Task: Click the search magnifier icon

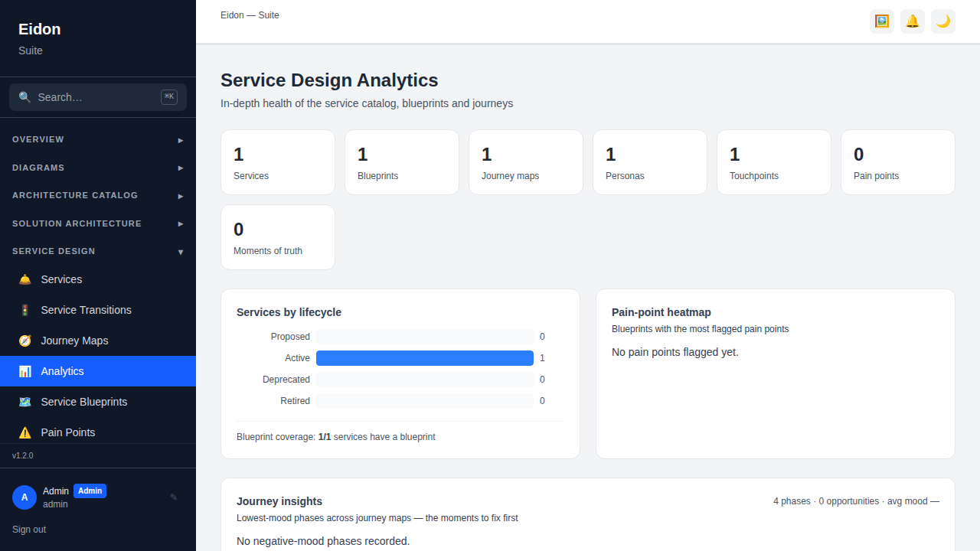Action: click(25, 97)
